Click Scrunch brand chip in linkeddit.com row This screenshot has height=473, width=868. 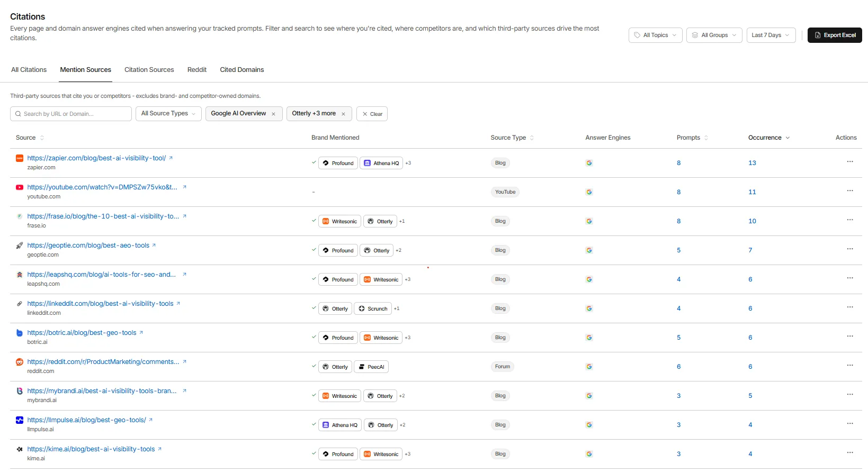[x=373, y=308]
